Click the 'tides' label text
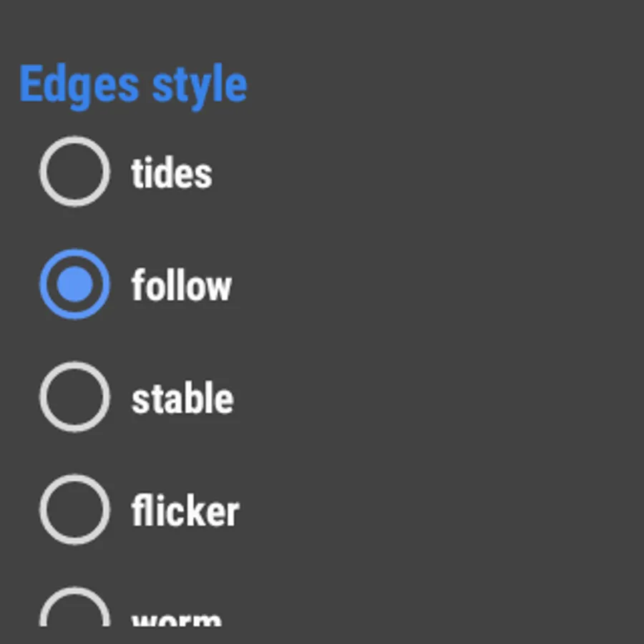Screen dimensions: 644x644 click(x=172, y=173)
